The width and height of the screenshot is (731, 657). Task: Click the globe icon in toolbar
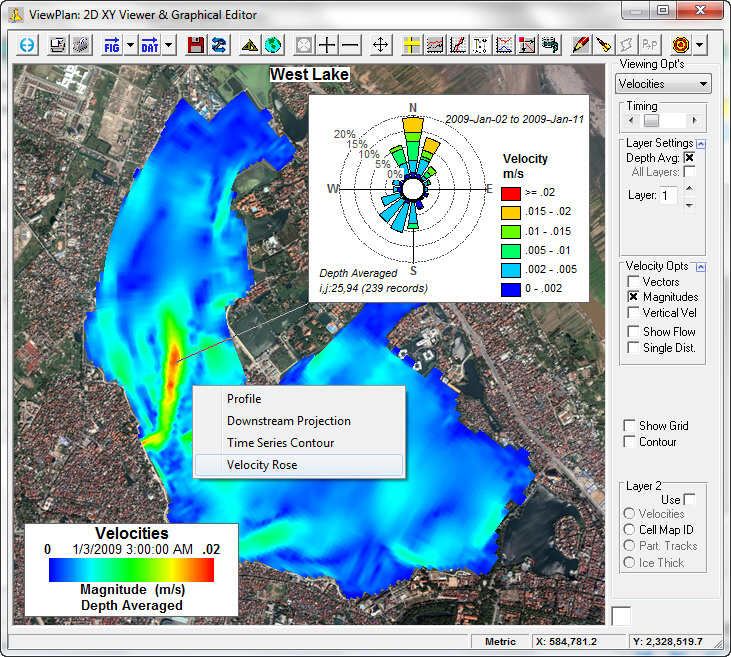click(272, 45)
